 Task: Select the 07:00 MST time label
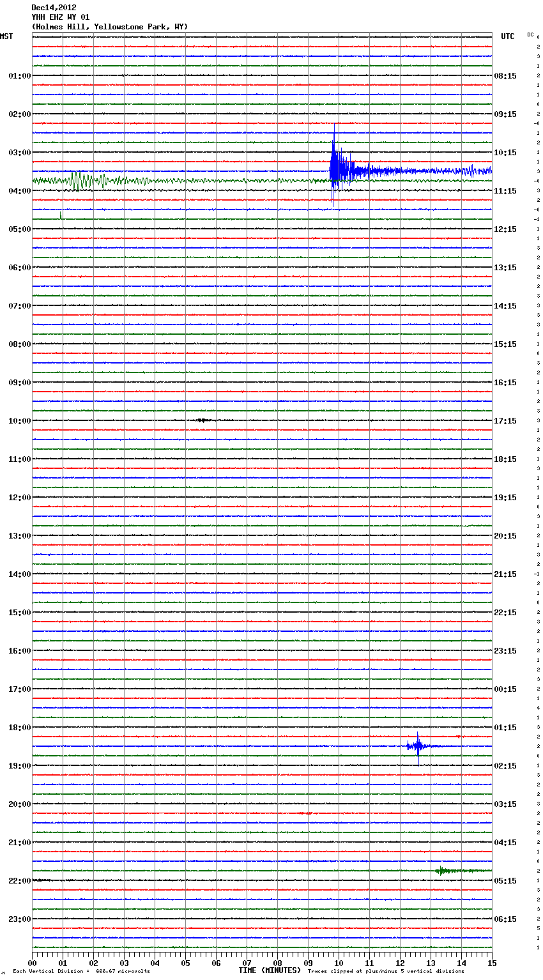click(x=20, y=306)
